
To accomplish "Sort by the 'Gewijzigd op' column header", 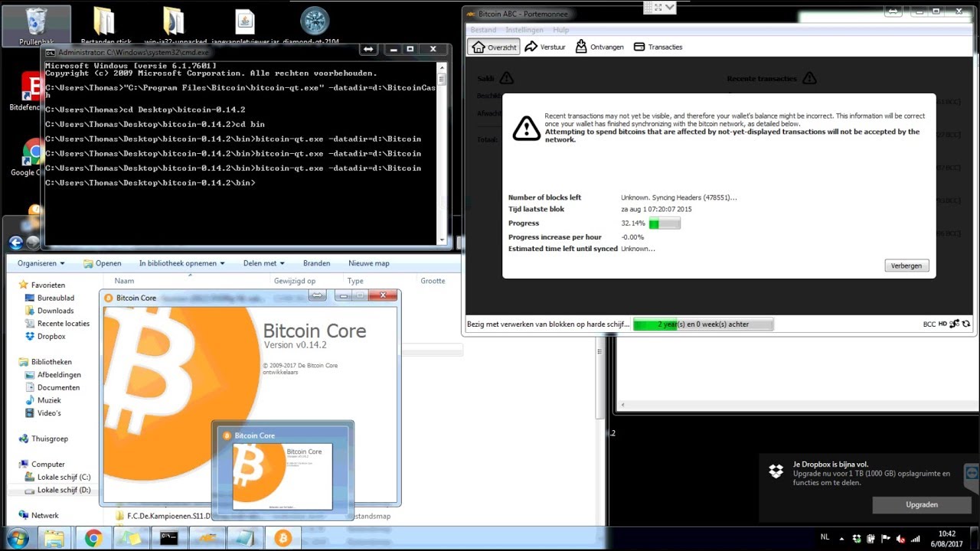I will coord(295,281).
